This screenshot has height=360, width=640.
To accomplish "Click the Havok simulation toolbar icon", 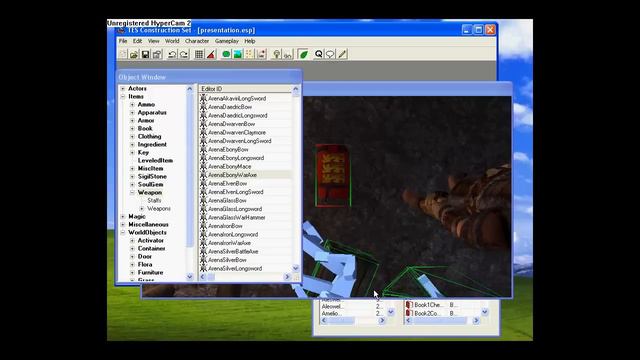I will [261, 54].
